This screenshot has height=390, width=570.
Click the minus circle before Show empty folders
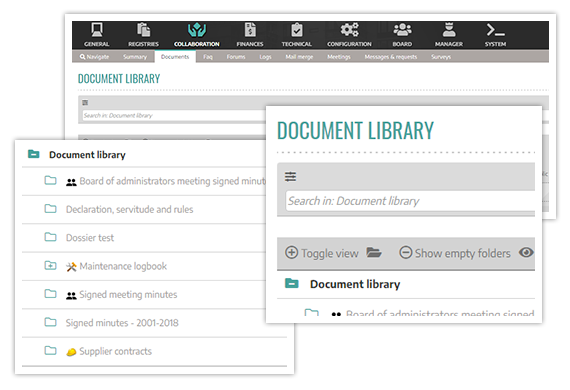coord(406,253)
